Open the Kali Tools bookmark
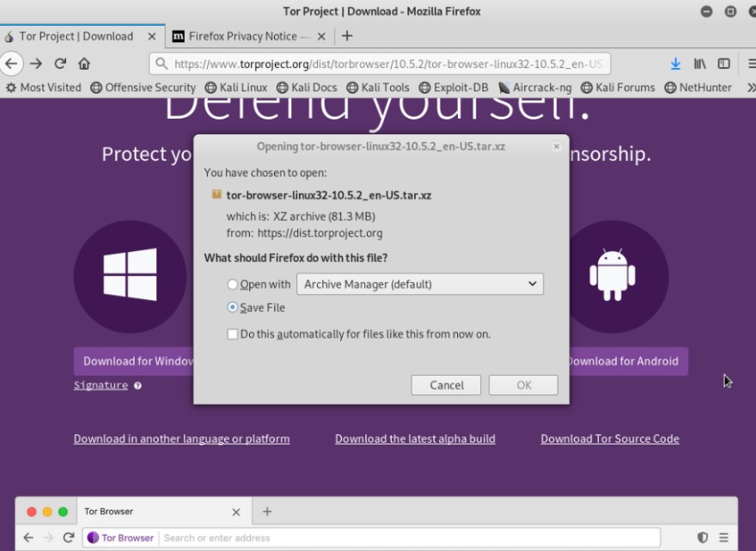756x551 pixels. point(378,88)
